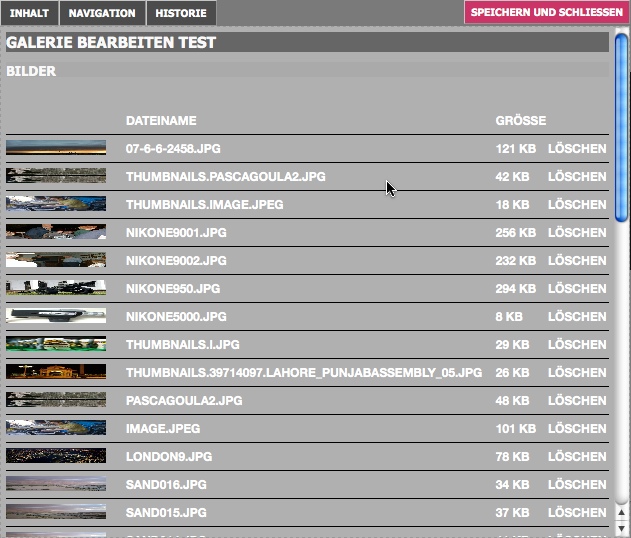Remove THUMBNAILS.IMAGE.JPEG via Löschen
The height and width of the screenshot is (538, 631).
pyautogui.click(x=577, y=205)
